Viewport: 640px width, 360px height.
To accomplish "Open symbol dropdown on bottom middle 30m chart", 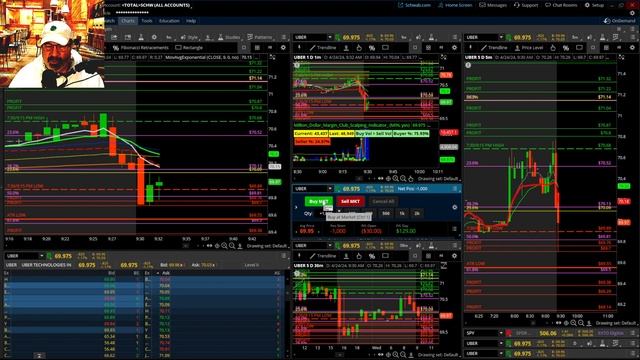I will tap(330, 245).
